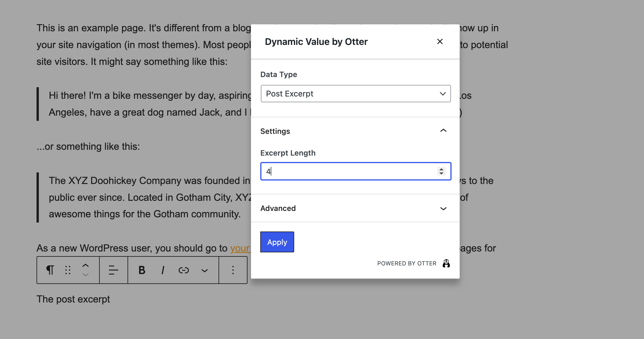Decrease Excerpt Length with stepper down arrow

pyautogui.click(x=441, y=174)
